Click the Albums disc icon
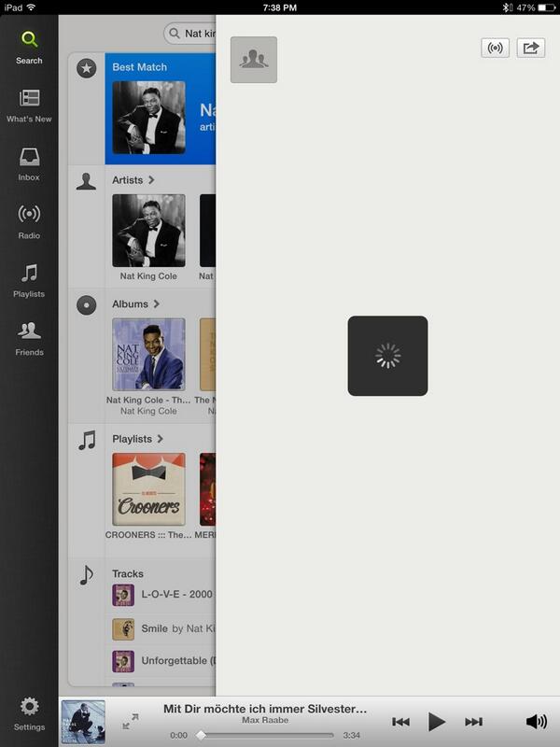This screenshot has height=747, width=560. (x=86, y=305)
